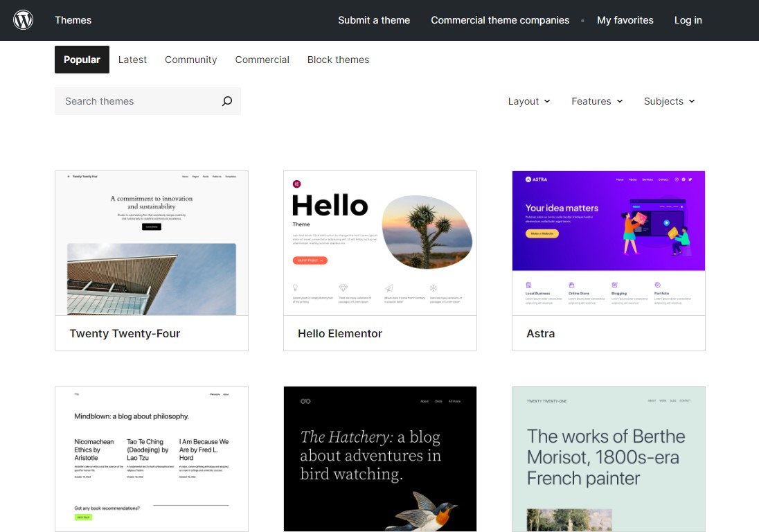Click the Hello Elementor title

pos(340,333)
